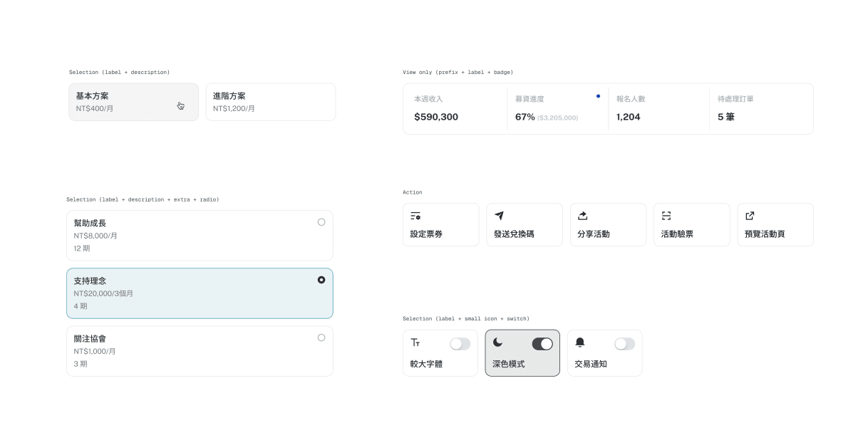Image resolution: width=868 pixels, height=445 pixels.
Task: Click the 活動驗票 action label
Action: (x=677, y=234)
